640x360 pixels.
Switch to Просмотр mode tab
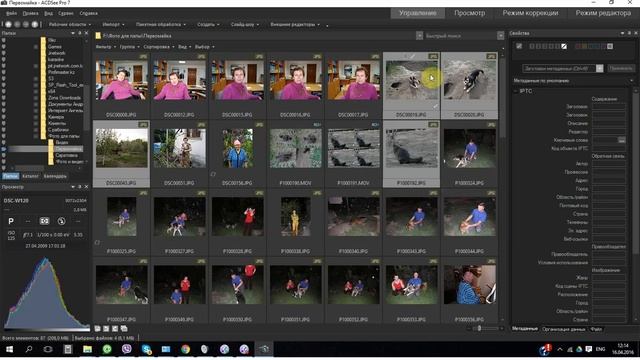469,13
